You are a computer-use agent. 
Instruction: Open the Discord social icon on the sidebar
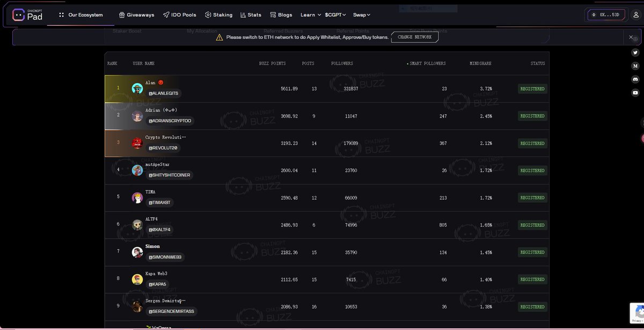pos(635,79)
